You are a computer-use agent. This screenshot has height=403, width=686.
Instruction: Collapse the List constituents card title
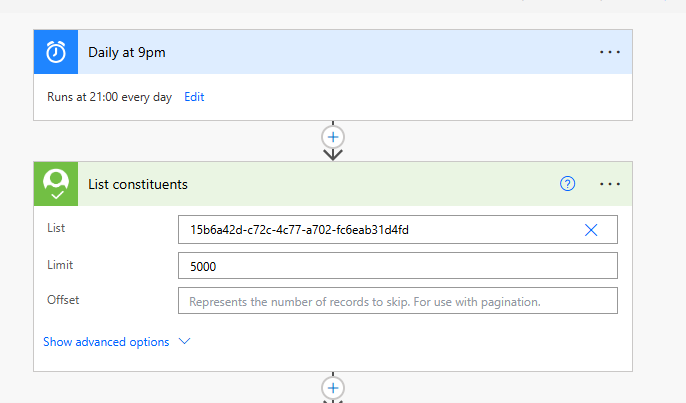click(x=138, y=184)
